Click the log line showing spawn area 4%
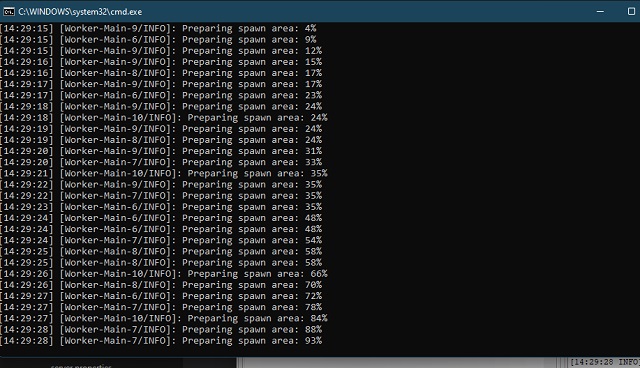 pos(158,29)
